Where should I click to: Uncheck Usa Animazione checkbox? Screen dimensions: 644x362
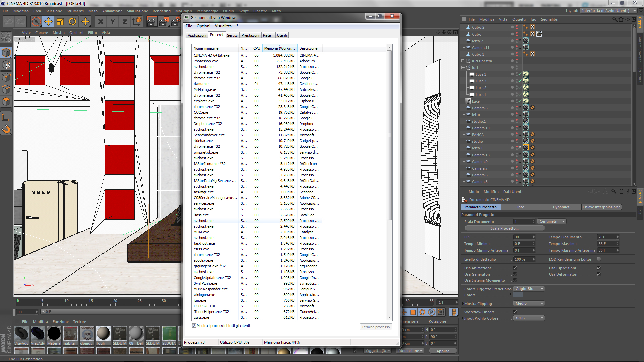[515, 268]
